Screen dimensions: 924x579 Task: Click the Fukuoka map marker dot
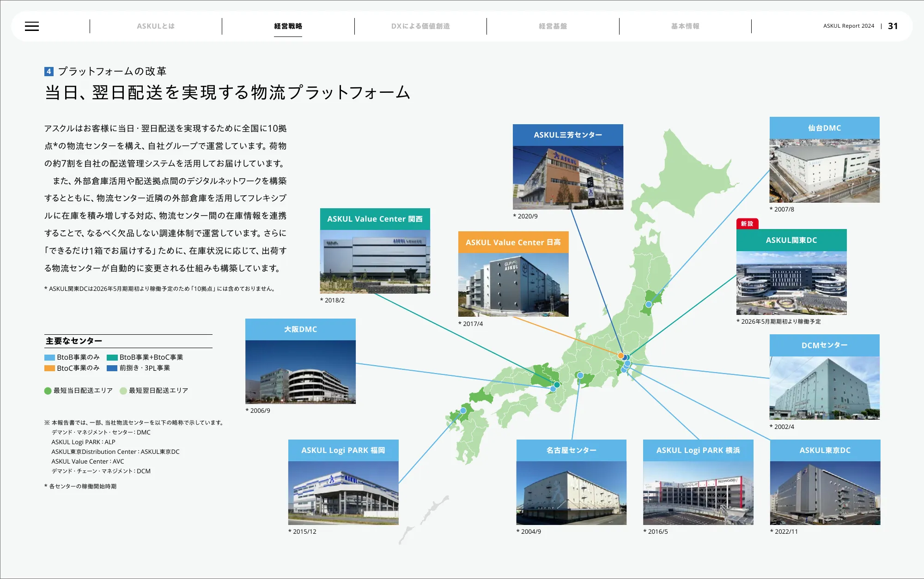point(463,410)
